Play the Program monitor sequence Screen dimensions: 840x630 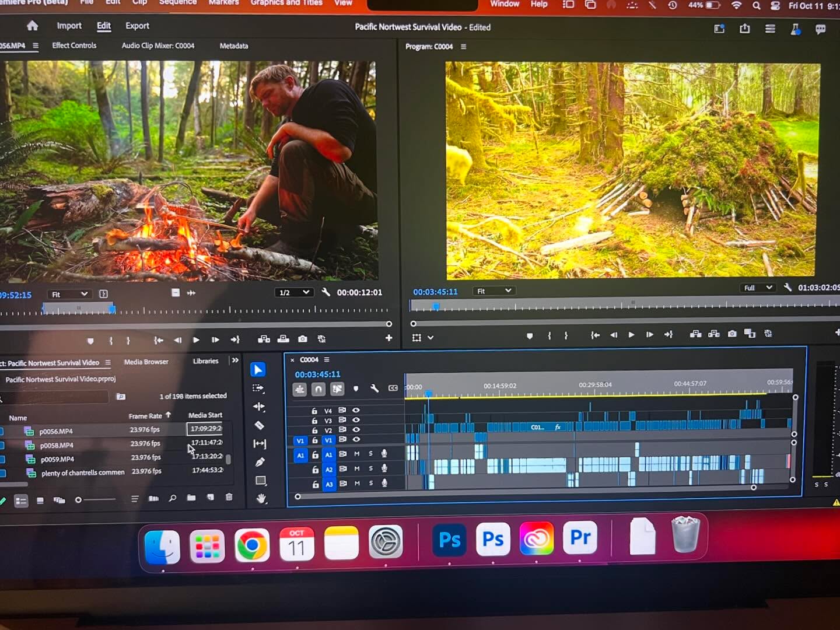coord(631,335)
